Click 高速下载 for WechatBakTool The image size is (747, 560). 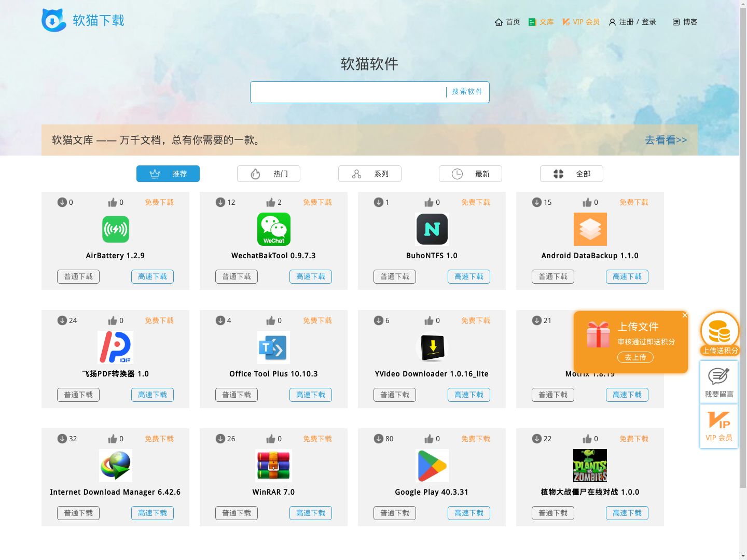(311, 277)
